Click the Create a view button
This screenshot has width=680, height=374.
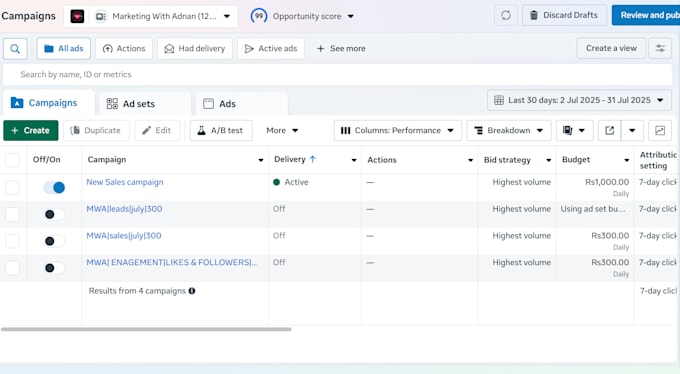click(611, 48)
